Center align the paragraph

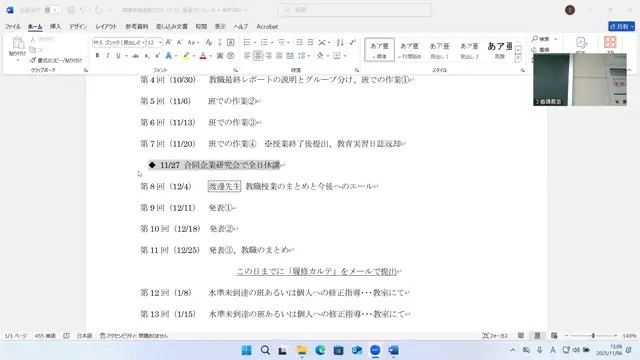click(x=258, y=56)
